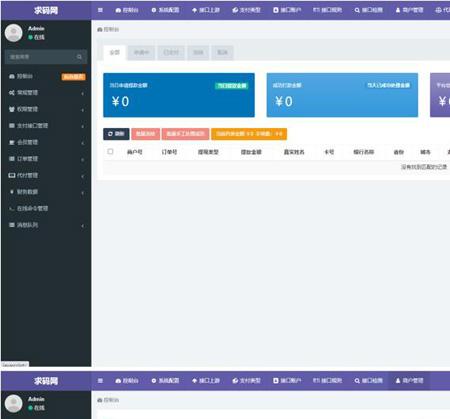Click the gear icon for 系统配置 in upper navbar

(x=154, y=10)
